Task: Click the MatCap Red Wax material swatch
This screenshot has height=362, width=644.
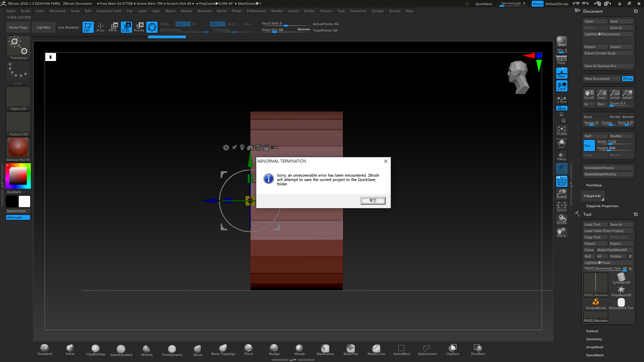Action: 18,147
